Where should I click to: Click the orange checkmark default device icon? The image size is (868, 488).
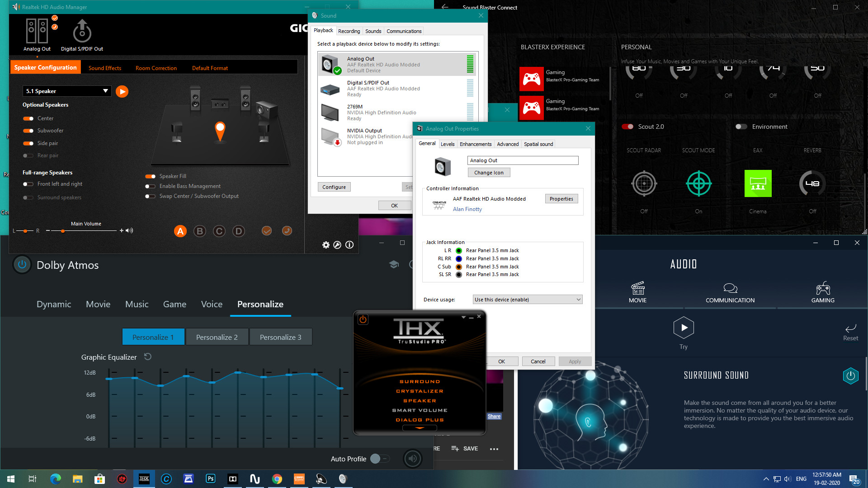pyautogui.click(x=267, y=231)
